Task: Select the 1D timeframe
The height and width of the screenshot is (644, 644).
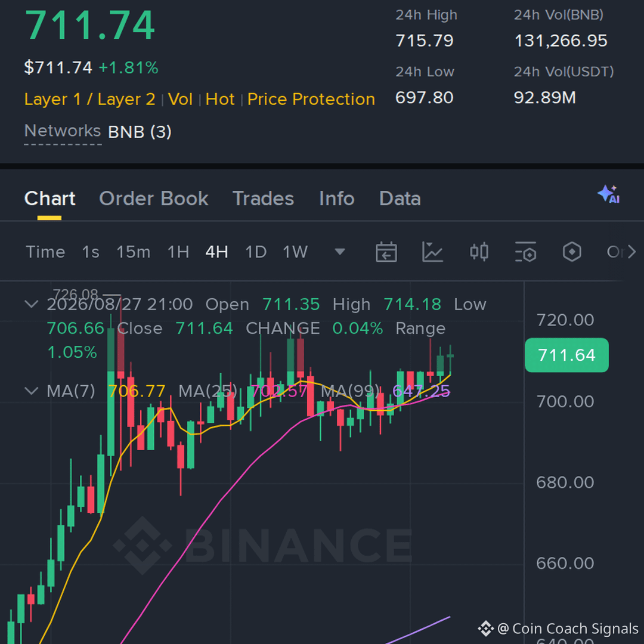Action: tap(256, 252)
